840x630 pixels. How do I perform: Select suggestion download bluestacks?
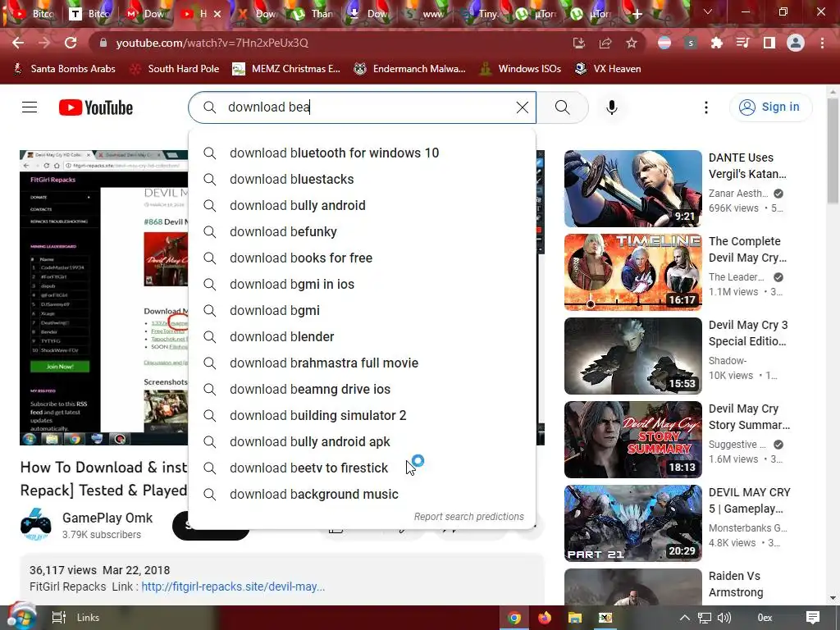(x=362, y=180)
